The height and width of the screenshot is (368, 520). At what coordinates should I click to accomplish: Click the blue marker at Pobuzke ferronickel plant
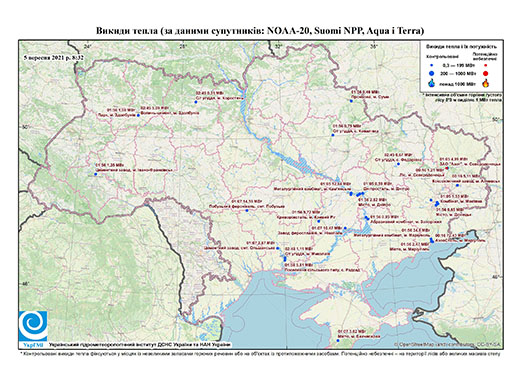[247, 210]
